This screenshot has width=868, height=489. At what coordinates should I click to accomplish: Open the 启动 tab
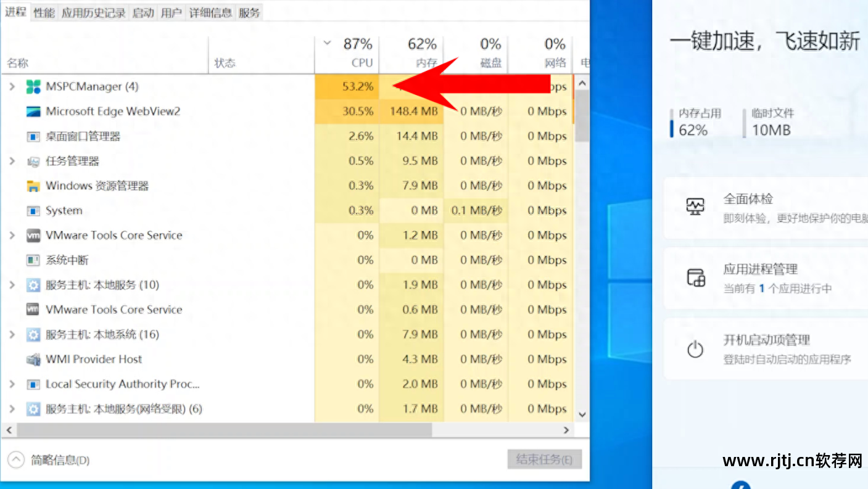tap(143, 12)
